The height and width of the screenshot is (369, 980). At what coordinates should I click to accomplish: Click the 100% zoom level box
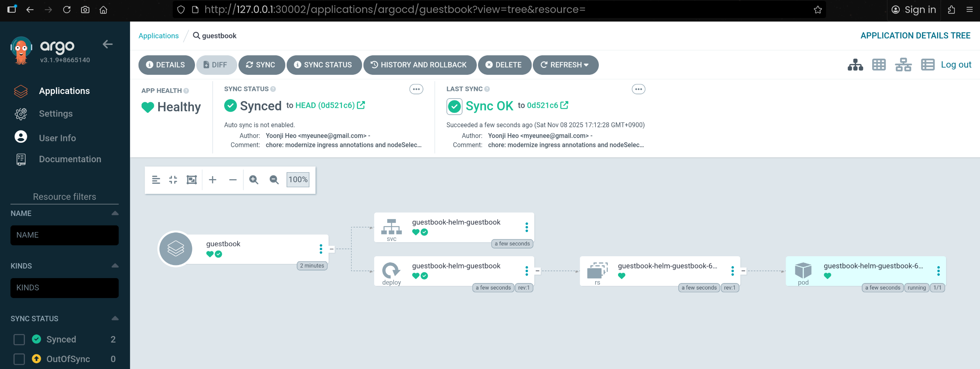point(298,180)
